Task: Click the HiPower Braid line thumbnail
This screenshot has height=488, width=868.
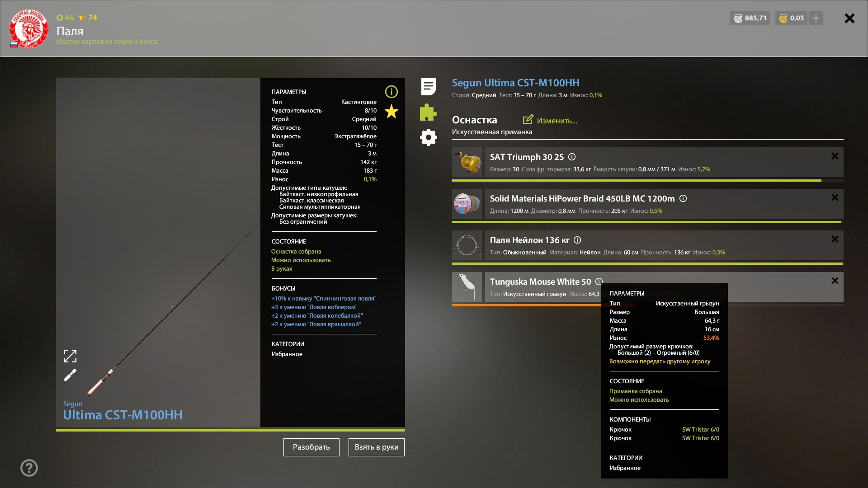Action: (x=467, y=204)
